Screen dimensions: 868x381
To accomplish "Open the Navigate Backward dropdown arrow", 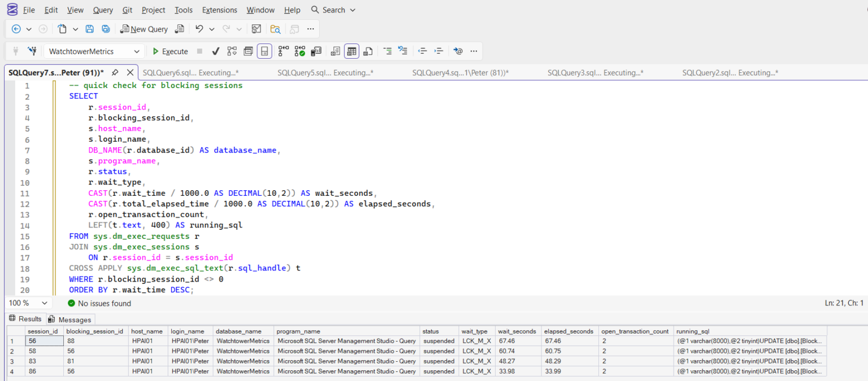I will [28, 29].
